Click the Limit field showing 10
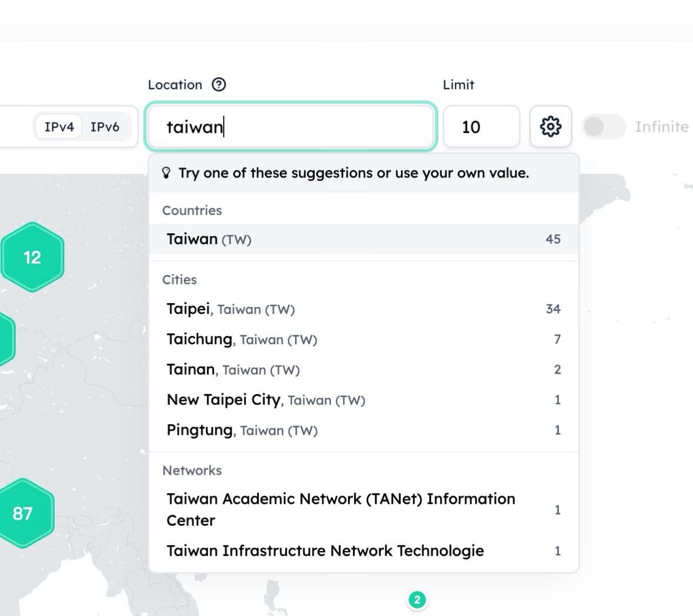693x616 pixels. [x=481, y=127]
